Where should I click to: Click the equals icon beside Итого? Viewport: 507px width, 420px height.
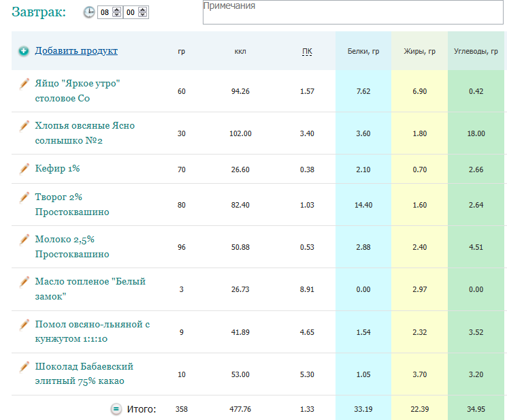(116, 409)
